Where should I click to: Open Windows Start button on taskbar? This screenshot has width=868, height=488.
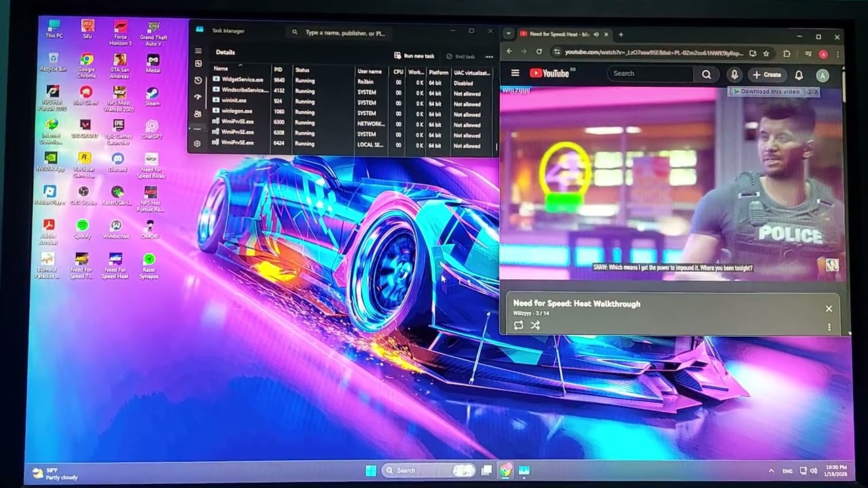pyautogui.click(x=371, y=470)
